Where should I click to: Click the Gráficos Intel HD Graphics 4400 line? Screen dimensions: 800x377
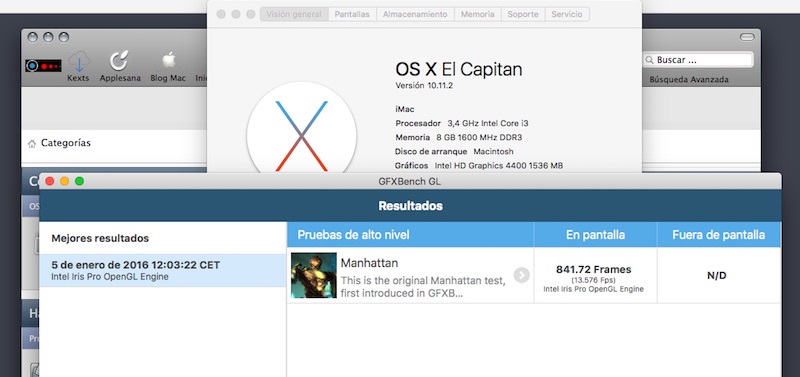coord(479,166)
